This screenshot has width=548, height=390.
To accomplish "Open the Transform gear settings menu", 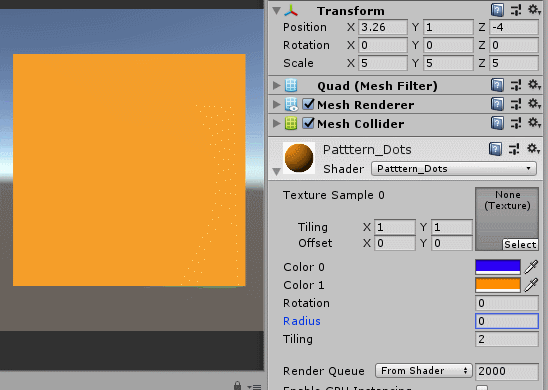I will tap(534, 10).
